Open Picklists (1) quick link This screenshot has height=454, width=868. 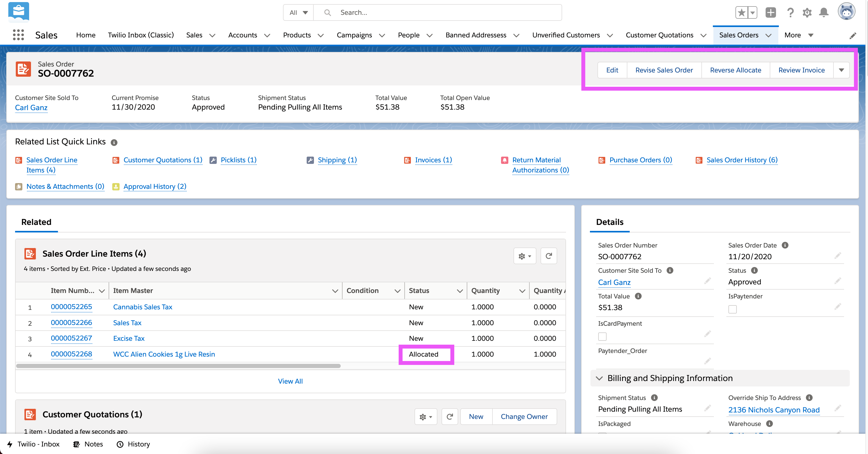239,160
